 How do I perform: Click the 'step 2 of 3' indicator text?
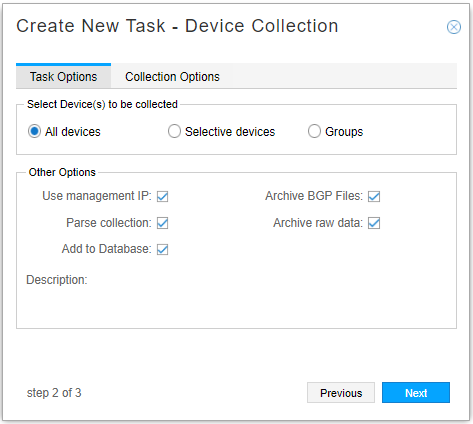tap(54, 393)
